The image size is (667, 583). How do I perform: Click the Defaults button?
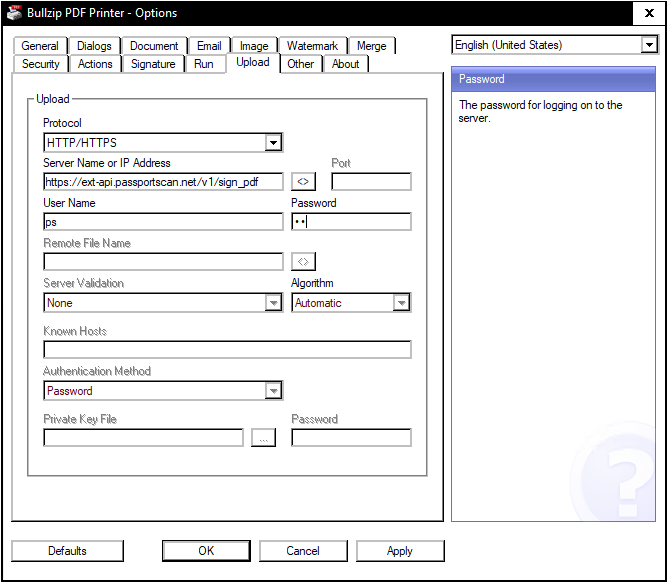[x=67, y=551]
